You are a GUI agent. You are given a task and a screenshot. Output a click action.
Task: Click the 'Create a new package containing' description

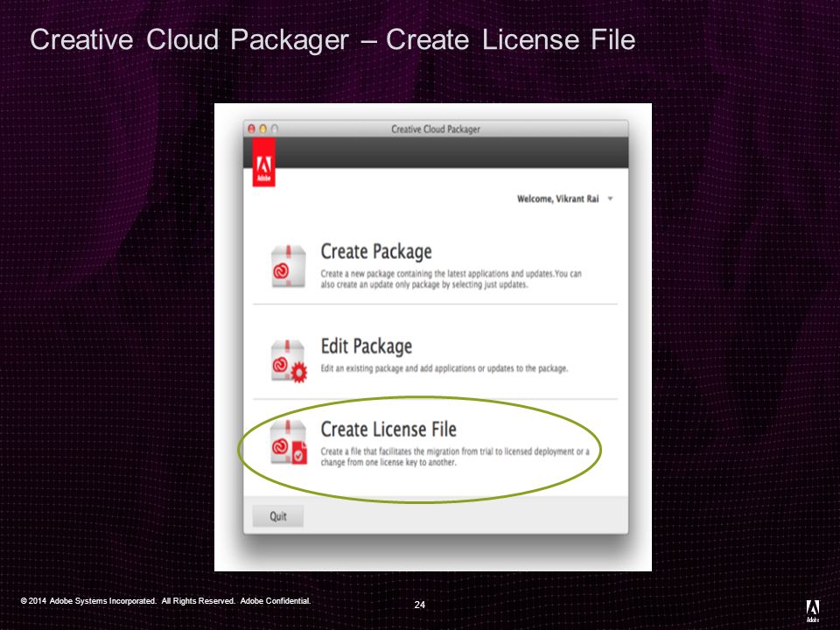[x=451, y=278]
